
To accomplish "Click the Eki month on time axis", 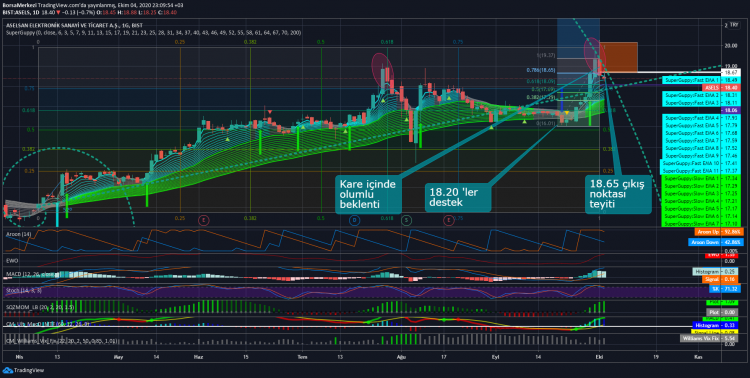I will coord(599,357).
